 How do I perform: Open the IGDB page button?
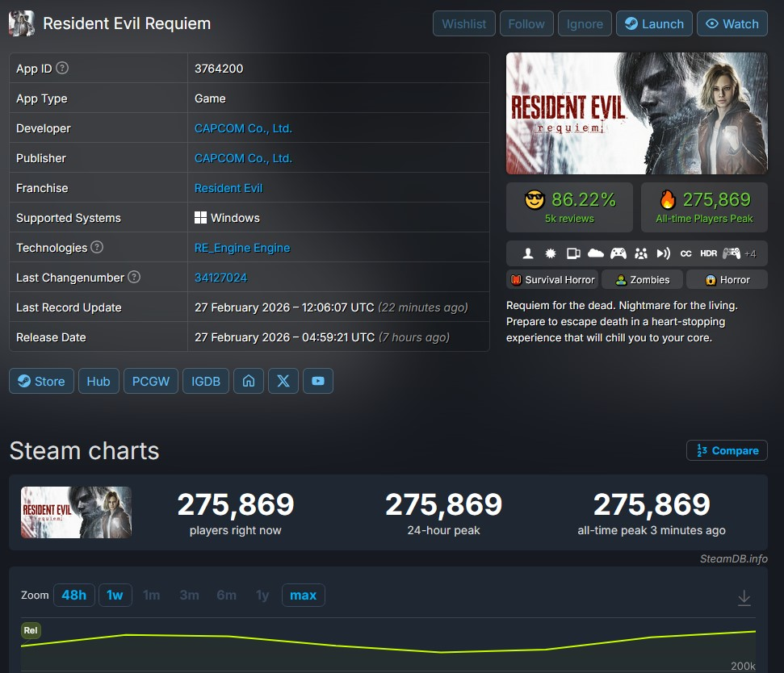(206, 381)
